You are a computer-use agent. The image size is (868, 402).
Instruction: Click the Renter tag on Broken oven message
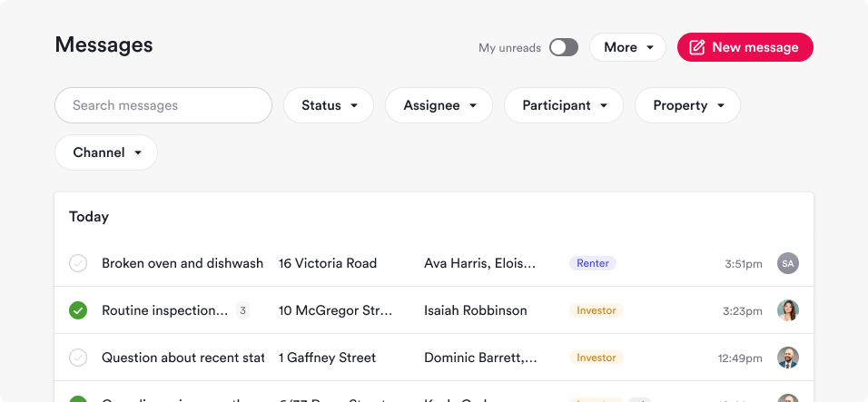click(592, 263)
